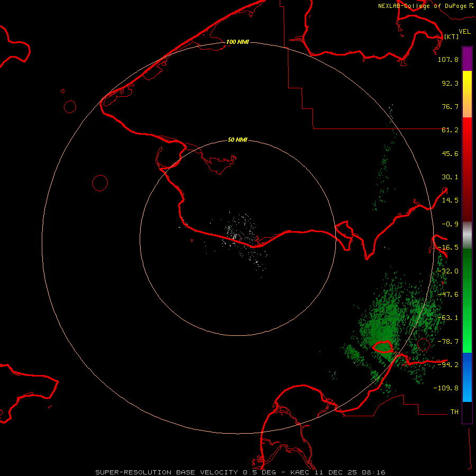Screen dimensions: 476x476
Task: Click the 107.8 value on the color scale
Action: pyautogui.click(x=448, y=59)
